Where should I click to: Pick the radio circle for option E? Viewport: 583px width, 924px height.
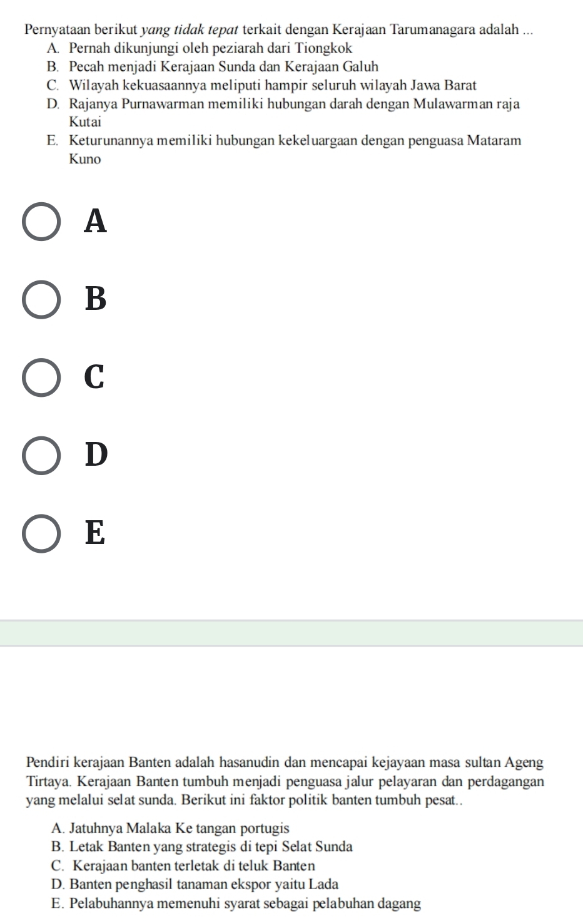tap(42, 533)
